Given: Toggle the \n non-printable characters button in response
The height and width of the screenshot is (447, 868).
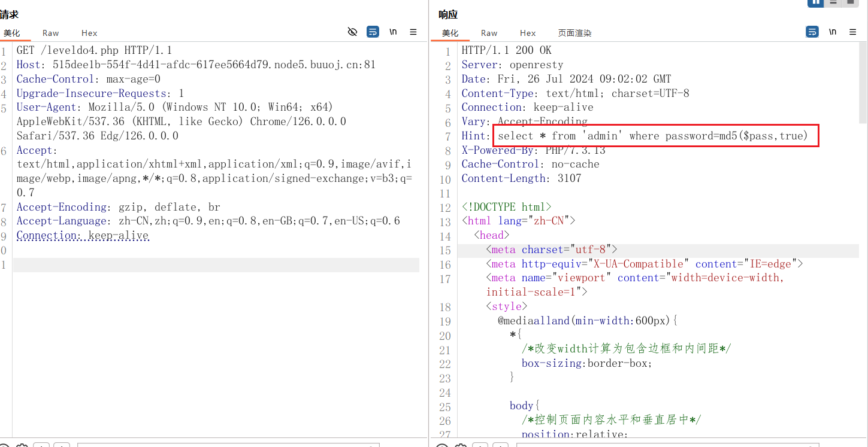Looking at the screenshot, I should click(833, 32).
